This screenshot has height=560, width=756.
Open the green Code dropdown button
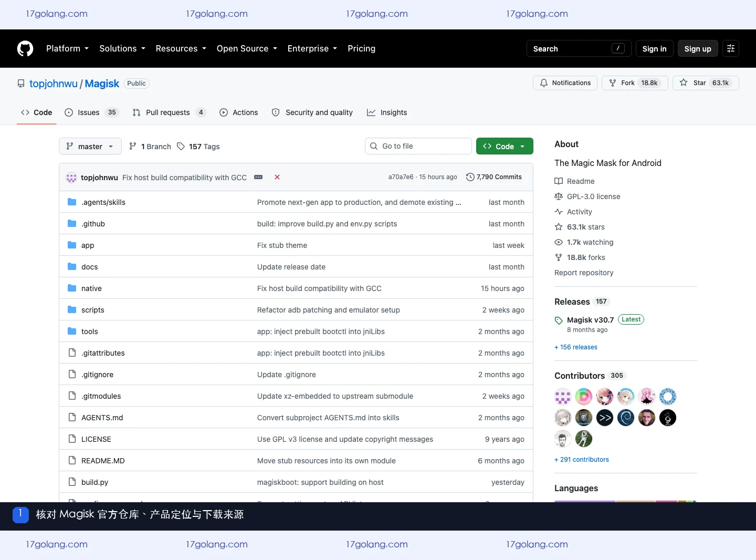pos(505,146)
